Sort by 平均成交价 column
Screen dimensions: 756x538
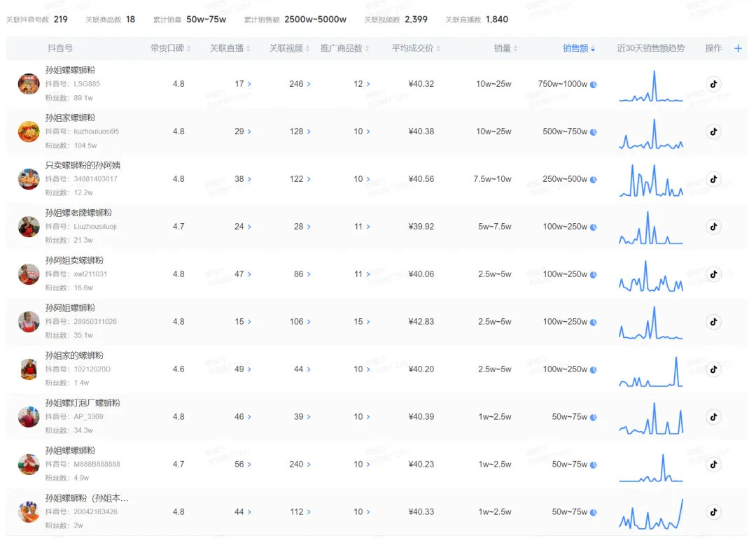416,48
